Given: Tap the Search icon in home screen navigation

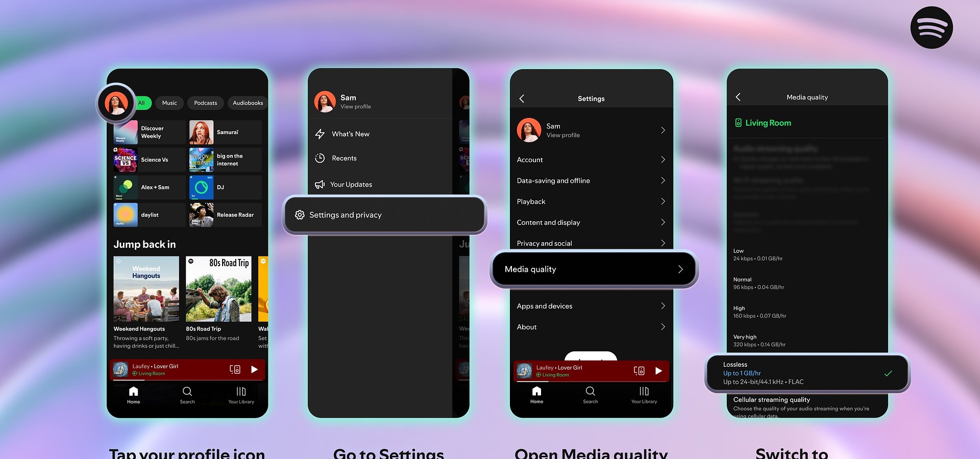Looking at the screenshot, I should pos(187,392).
